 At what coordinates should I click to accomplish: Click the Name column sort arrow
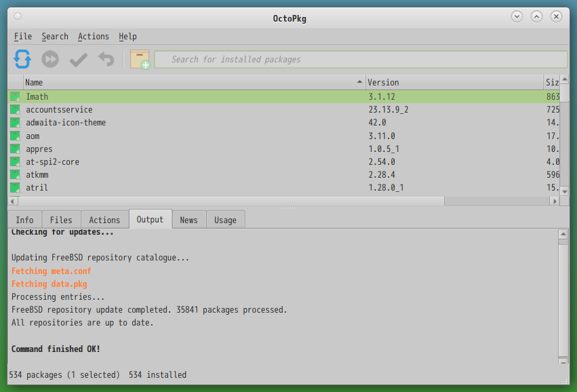pyautogui.click(x=359, y=81)
